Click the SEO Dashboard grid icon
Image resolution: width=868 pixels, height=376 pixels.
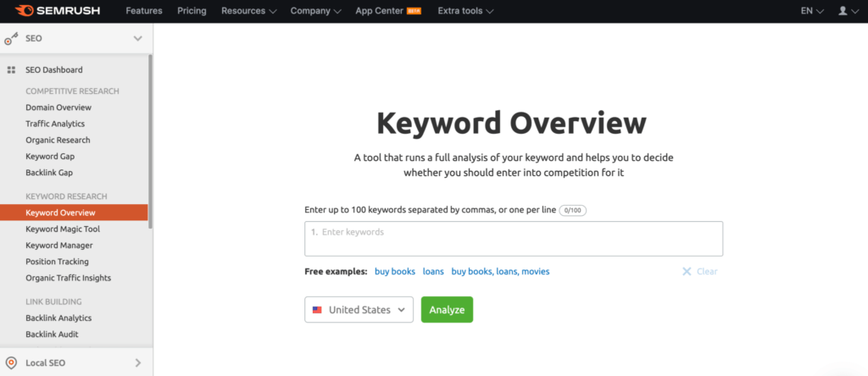pyautogui.click(x=11, y=70)
